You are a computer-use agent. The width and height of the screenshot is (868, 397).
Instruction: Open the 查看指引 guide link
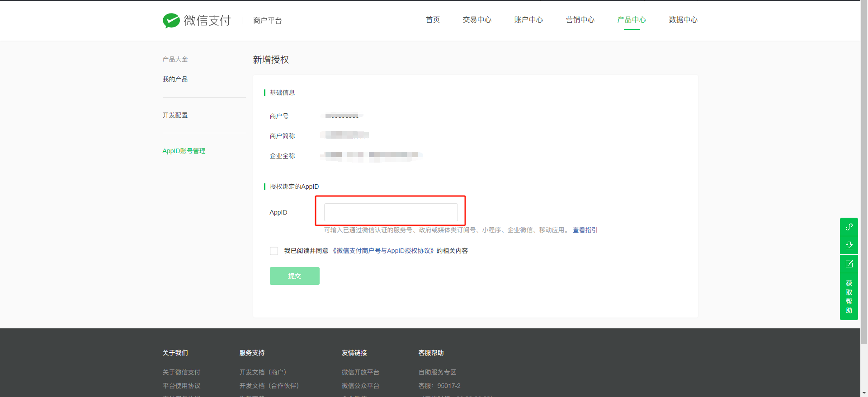click(585, 230)
